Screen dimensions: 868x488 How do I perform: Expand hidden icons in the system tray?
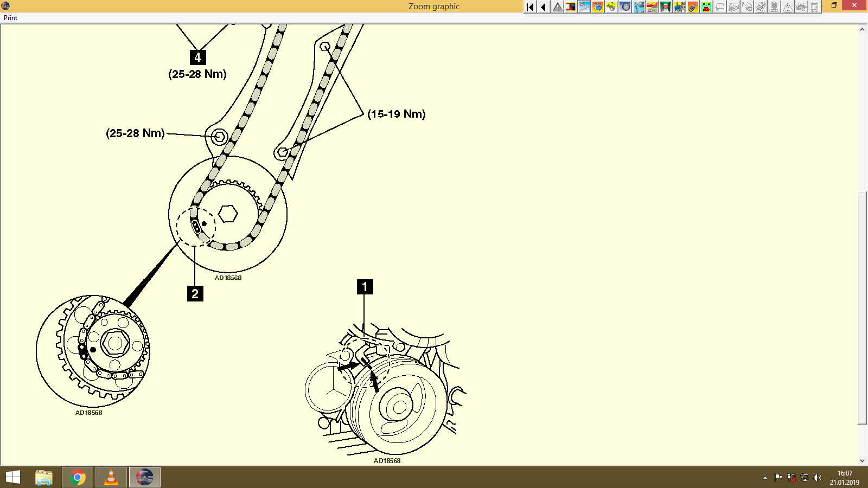[x=765, y=478]
